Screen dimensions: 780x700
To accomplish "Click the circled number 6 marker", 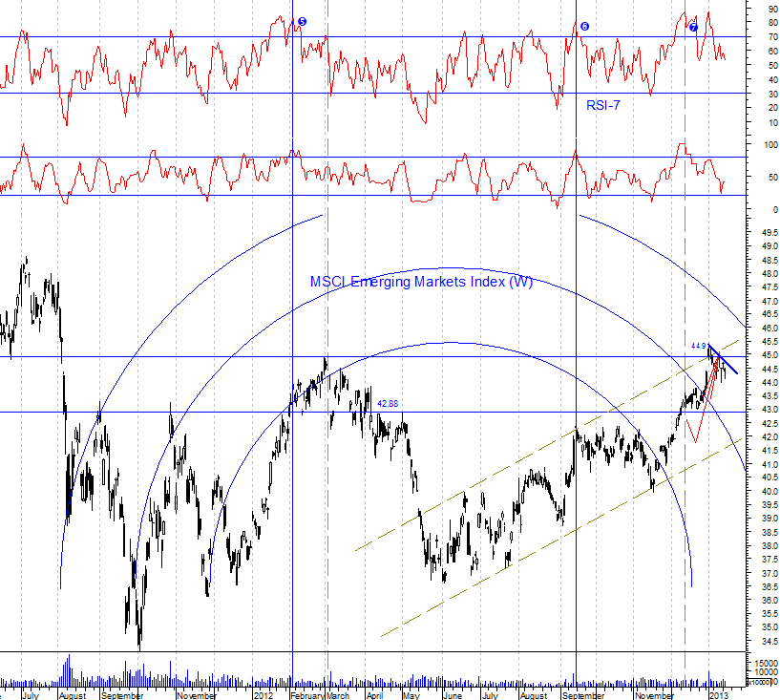I will (x=584, y=27).
